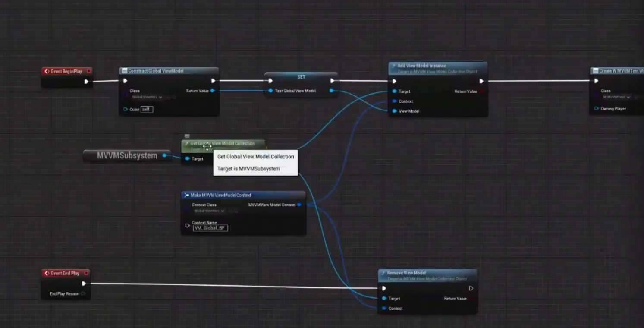Screen dimensions: 644x328
Task: Click the MVVMSubsystem node's output pin
Action: click(164, 155)
